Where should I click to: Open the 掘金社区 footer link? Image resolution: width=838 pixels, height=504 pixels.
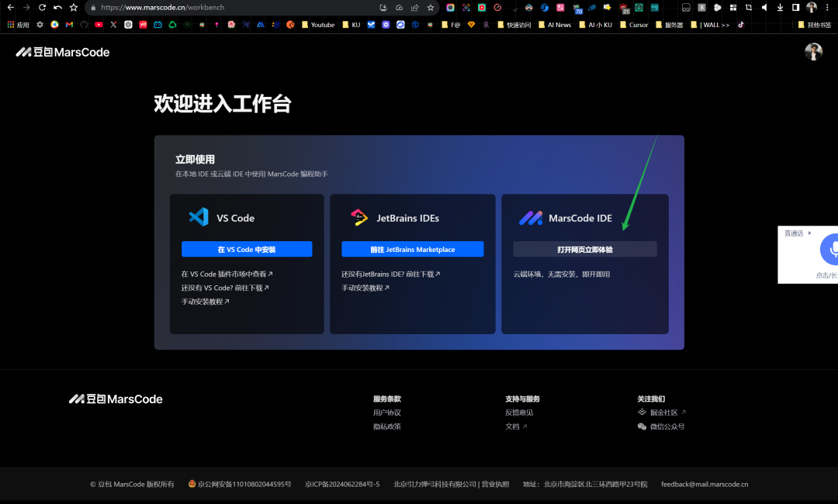[x=662, y=413]
